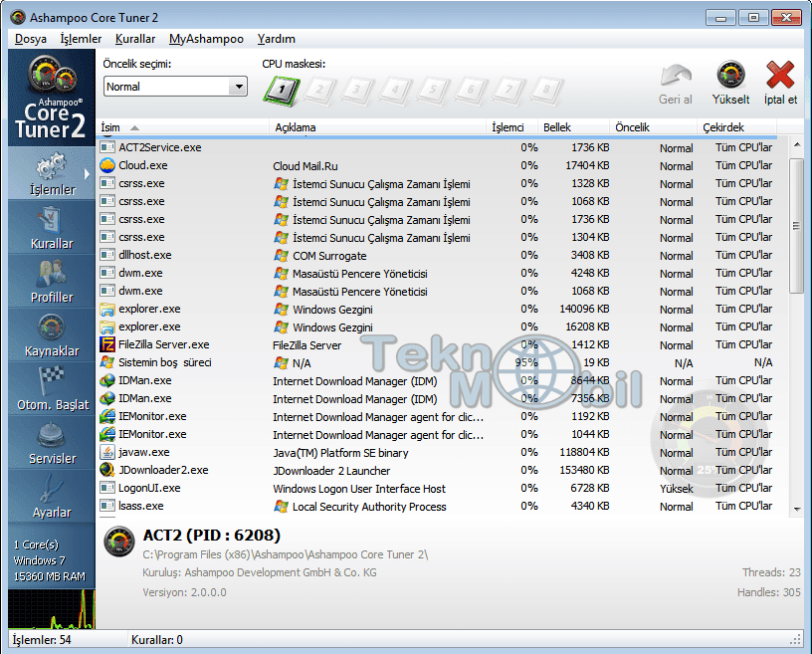
Task: Click the İşlemler: 54 status bar entry
Action: tap(42, 640)
